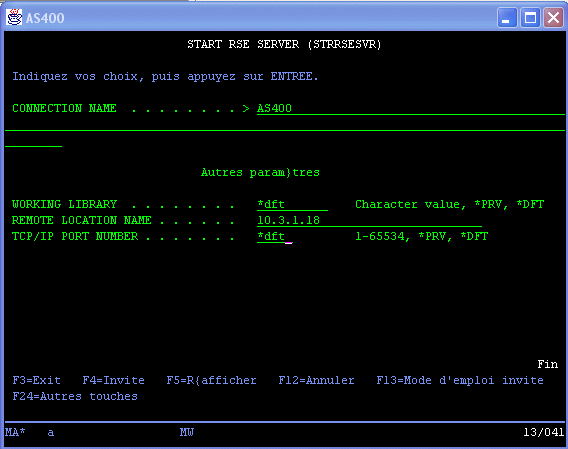Click the TCP/IP PORT NUMBER label
The image size is (568, 449).
coord(75,236)
